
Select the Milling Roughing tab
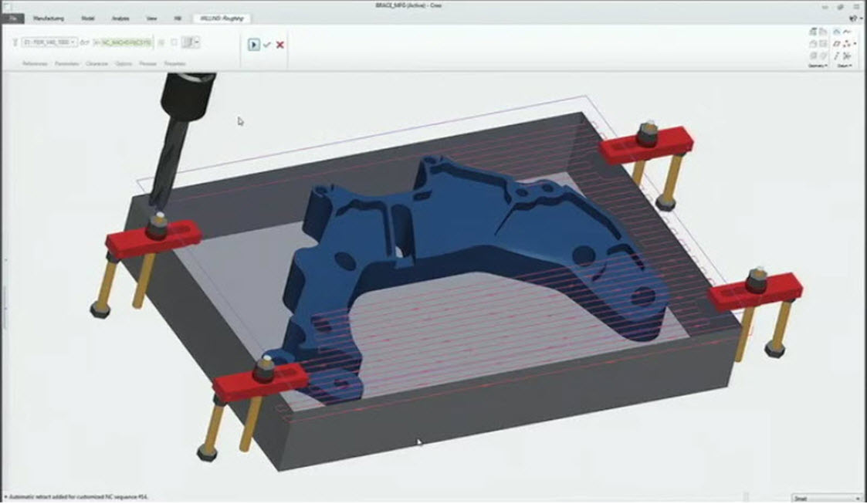click(x=222, y=19)
